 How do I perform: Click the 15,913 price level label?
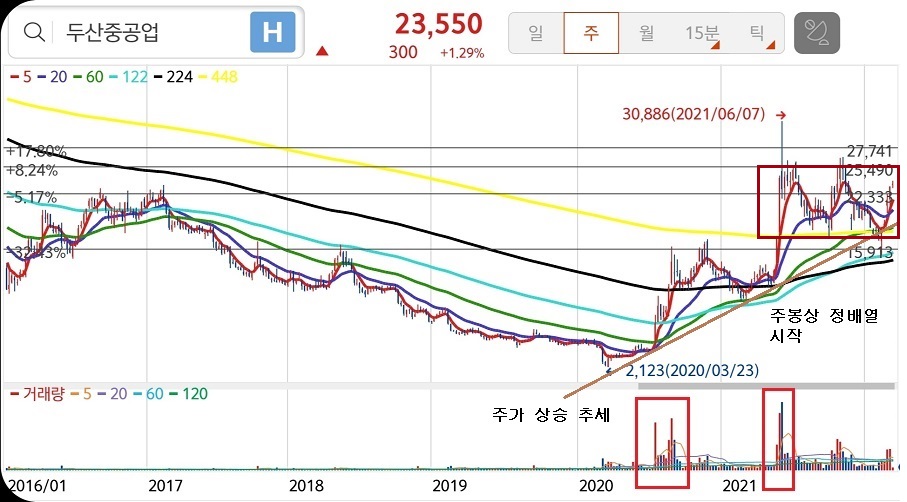click(871, 253)
